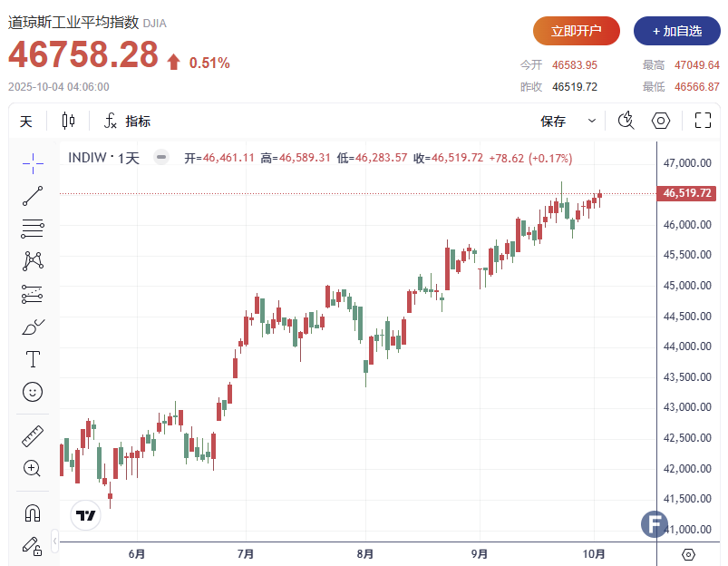This screenshot has width=728, height=566.
Task: Click the 加自选 add to watchlist button
Action: (676, 31)
